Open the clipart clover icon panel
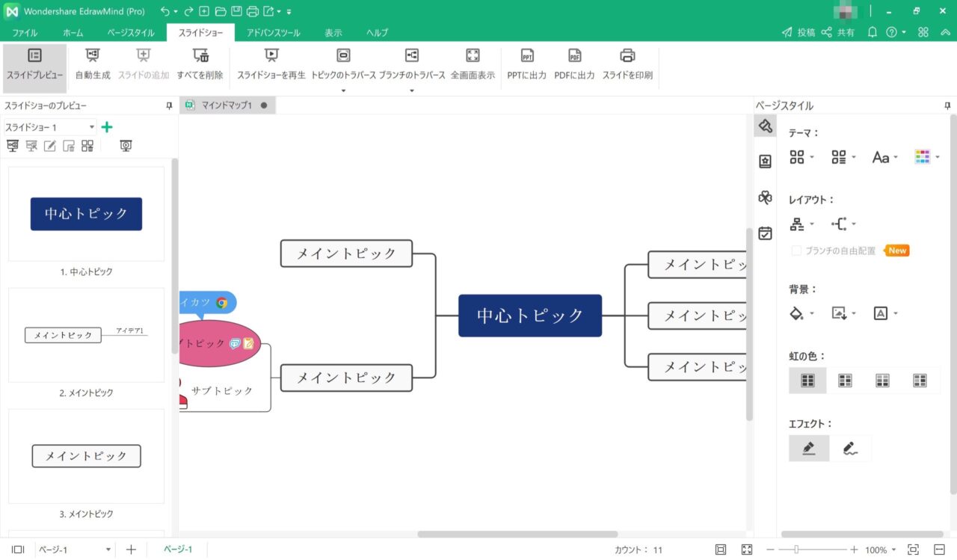This screenshot has height=560, width=957. [x=765, y=197]
